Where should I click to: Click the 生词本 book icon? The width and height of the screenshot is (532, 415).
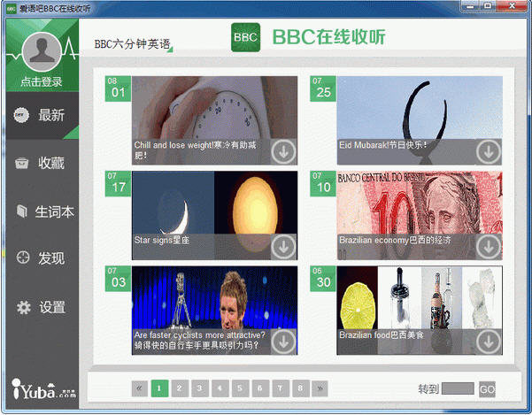point(22,211)
